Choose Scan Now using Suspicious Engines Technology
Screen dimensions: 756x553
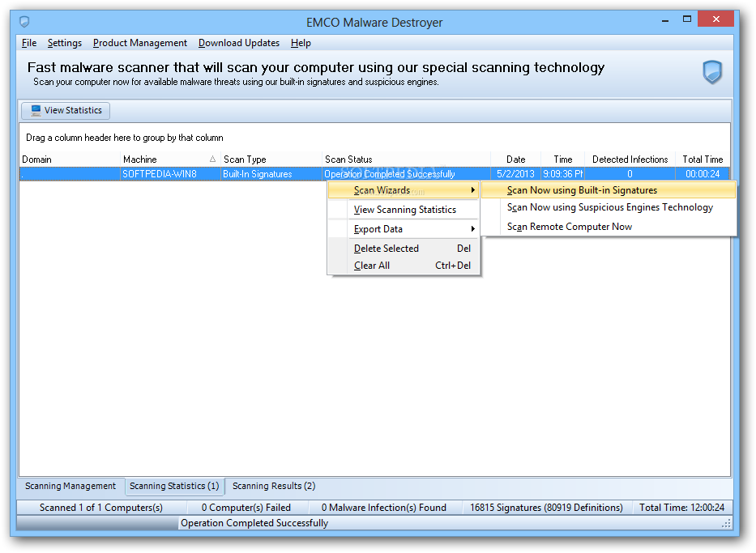click(x=609, y=207)
